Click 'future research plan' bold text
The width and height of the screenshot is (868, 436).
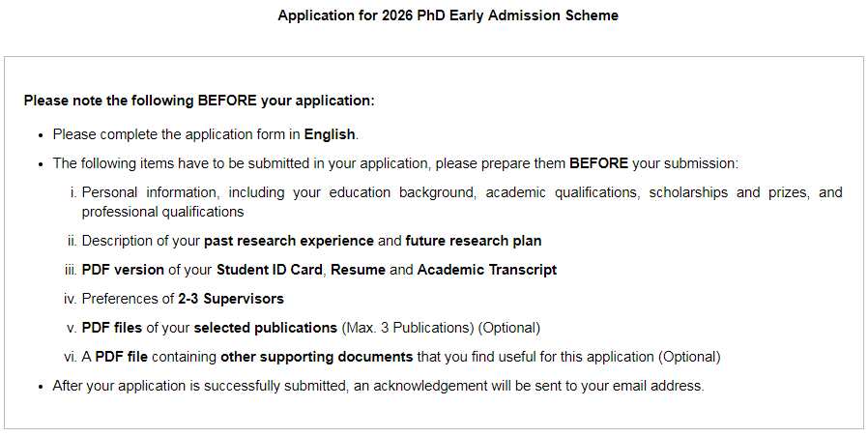coord(474,241)
